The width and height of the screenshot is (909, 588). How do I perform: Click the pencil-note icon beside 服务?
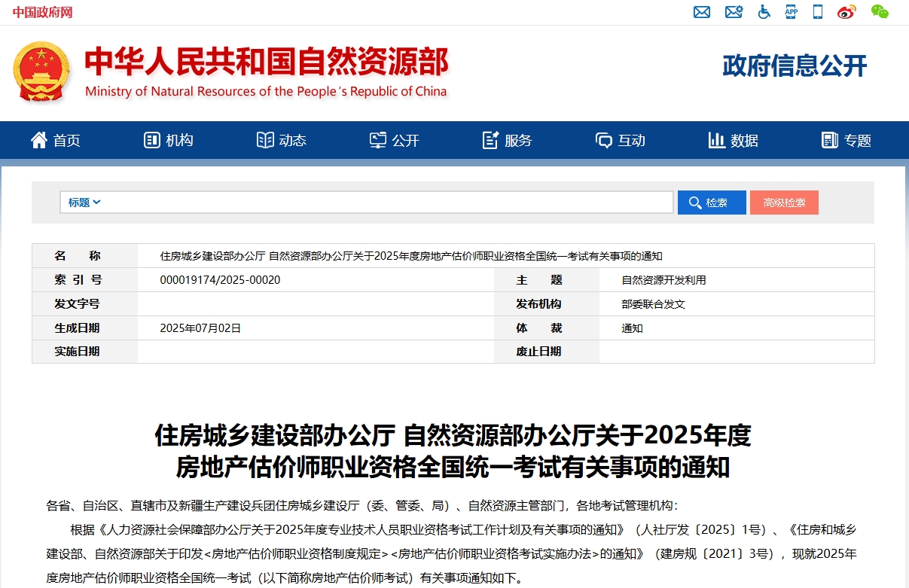click(x=491, y=140)
